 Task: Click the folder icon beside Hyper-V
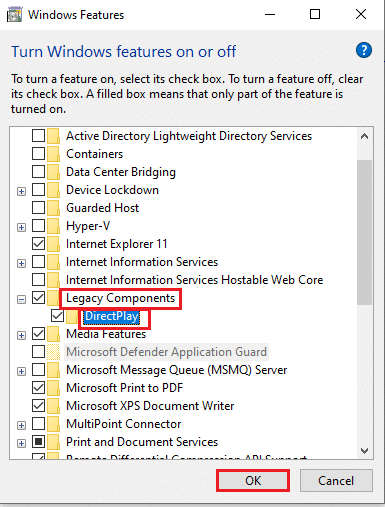53,226
